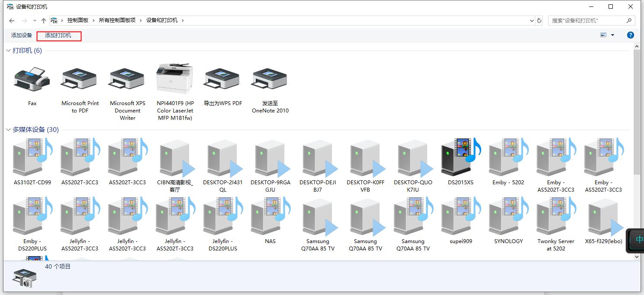Go to 所有控制面板项 breadcrumb
This screenshot has width=644, height=295.
(117, 20)
